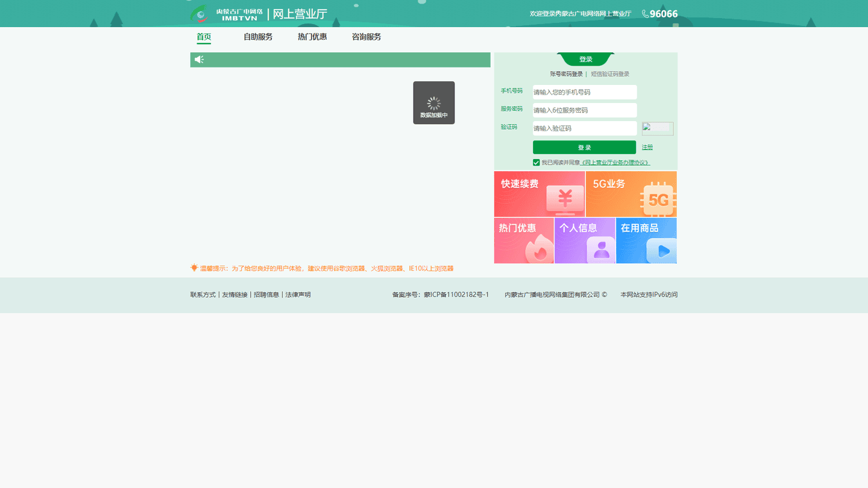Go to the 首页 nav tab
This screenshot has height=488, width=868.
204,37
